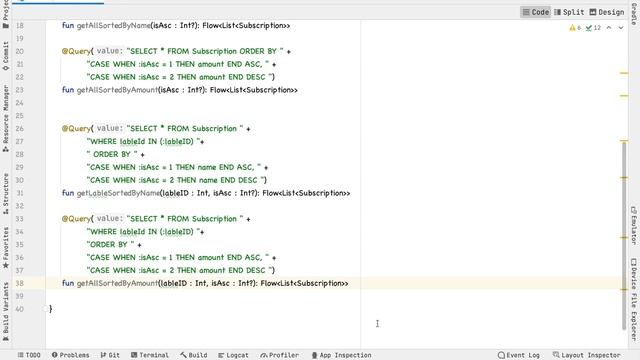Screen dimensions: 640x360
Task: Click getAllSortedByAmount on line 38
Action: [117, 283]
